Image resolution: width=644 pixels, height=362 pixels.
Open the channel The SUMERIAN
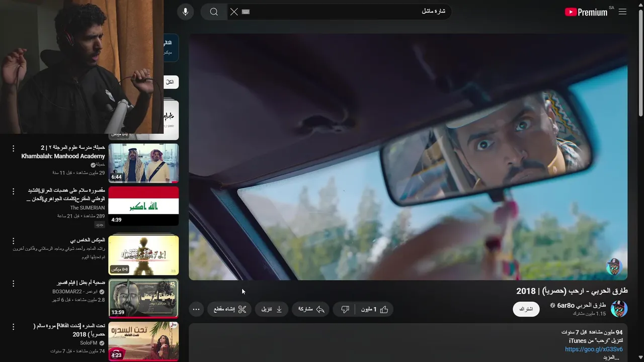pos(88,208)
